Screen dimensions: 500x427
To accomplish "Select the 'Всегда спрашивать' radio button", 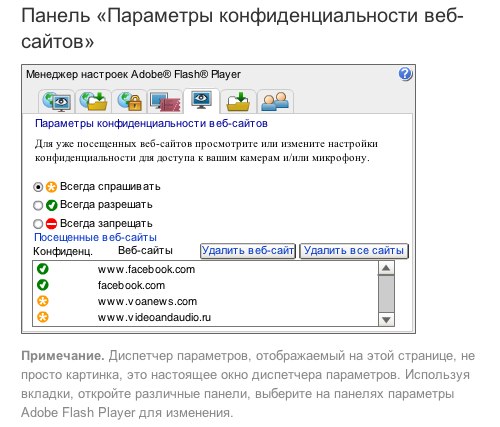I will 38,187.
